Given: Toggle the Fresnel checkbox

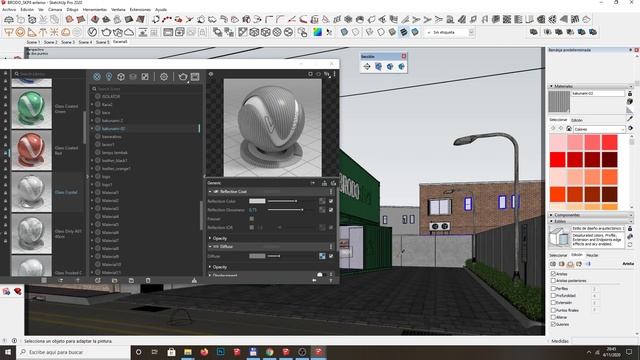Looking at the screenshot, I should [251, 219].
